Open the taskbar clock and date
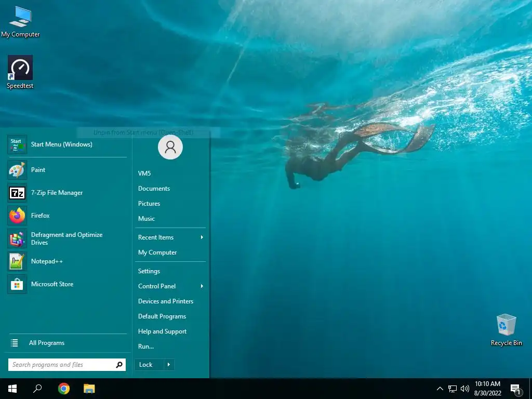 [487, 389]
